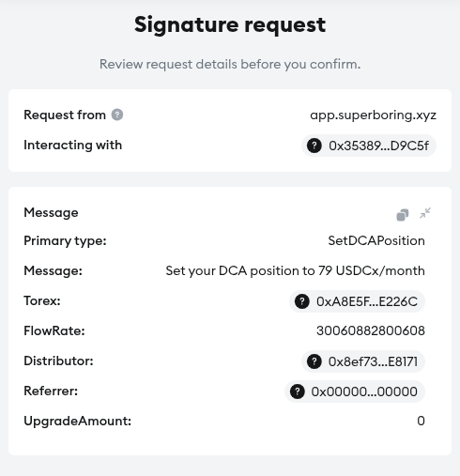The width and height of the screenshot is (460, 476).
Task: Open the Interacting with address pill 0x35389...D9C5f
Action: tap(369, 146)
